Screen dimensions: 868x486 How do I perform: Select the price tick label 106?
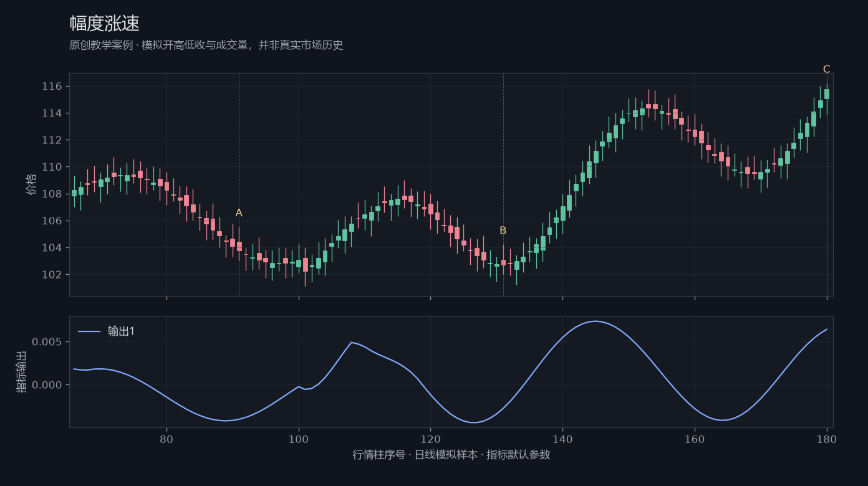click(52, 221)
